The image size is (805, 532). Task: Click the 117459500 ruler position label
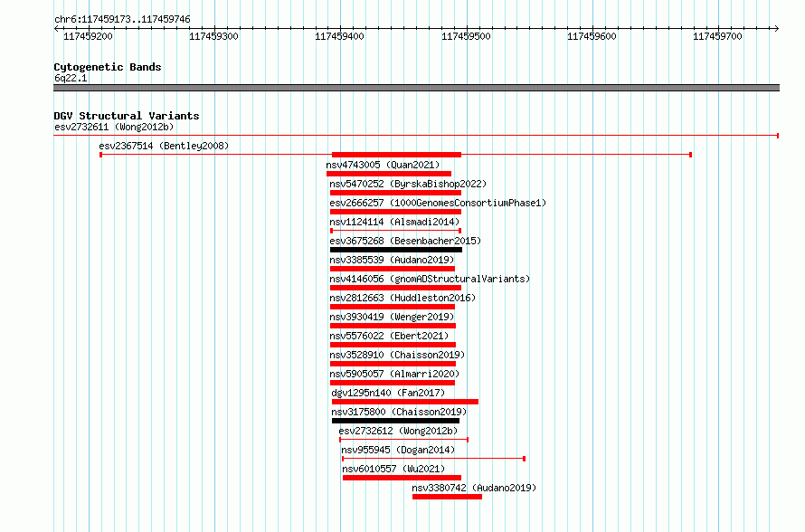[x=466, y=36]
